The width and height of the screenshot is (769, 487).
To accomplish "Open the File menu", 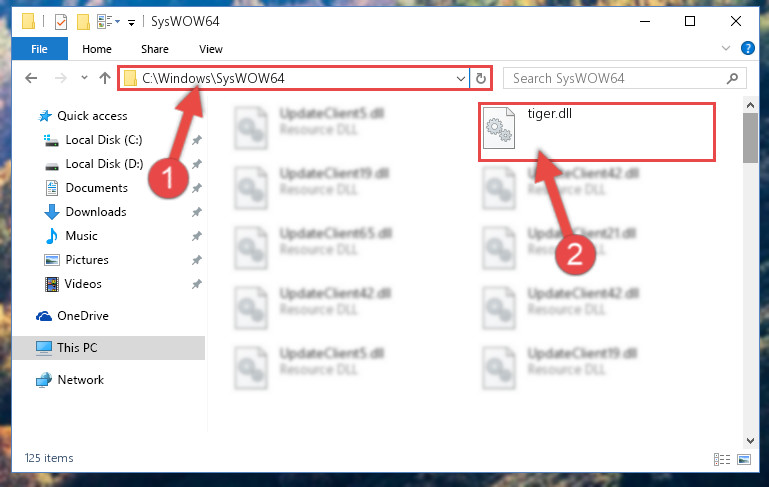I will point(39,49).
